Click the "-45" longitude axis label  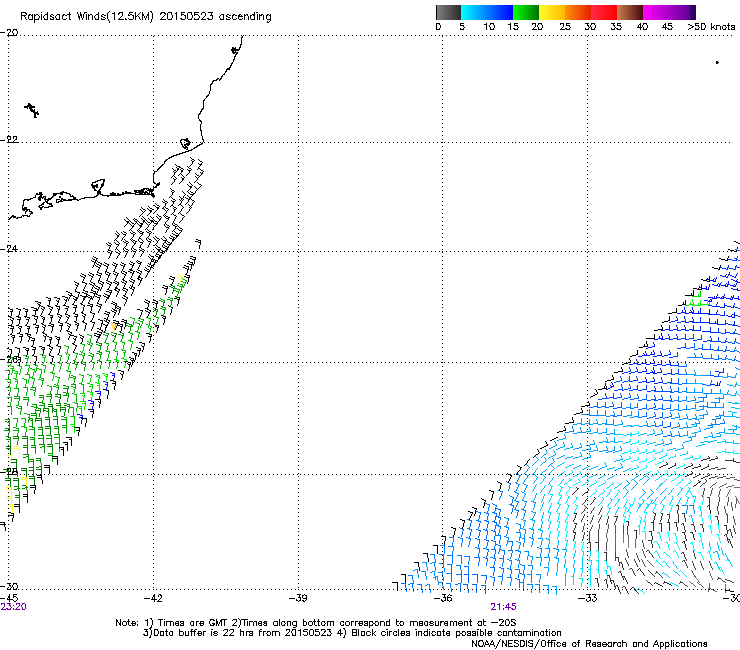pos(9,598)
